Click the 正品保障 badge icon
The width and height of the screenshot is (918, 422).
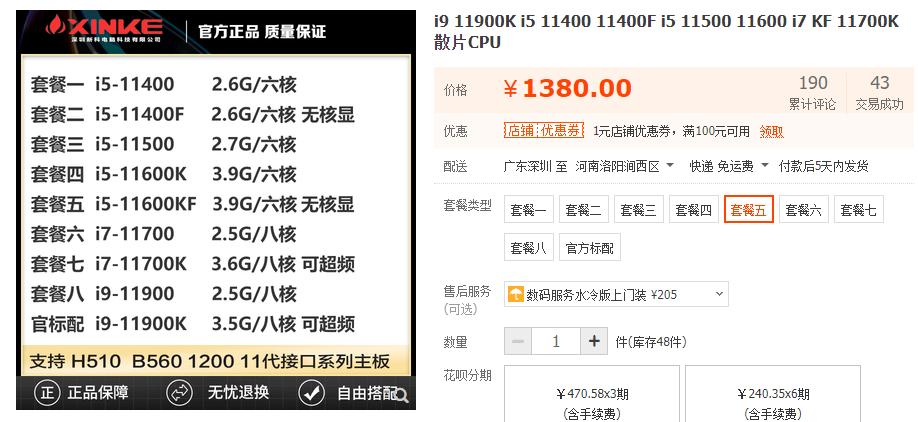(47, 393)
